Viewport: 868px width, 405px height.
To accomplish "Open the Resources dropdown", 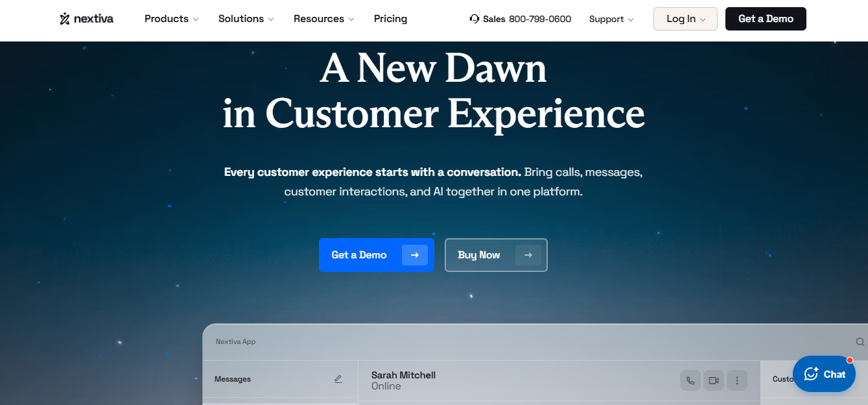I will pyautogui.click(x=323, y=19).
